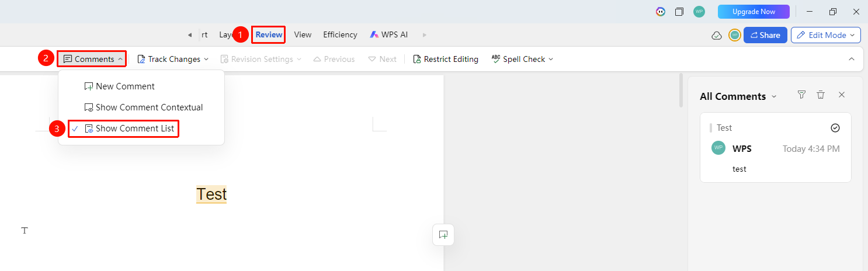Click the comment timestamp Today 4:34 PM
868x271 pixels.
tap(811, 149)
